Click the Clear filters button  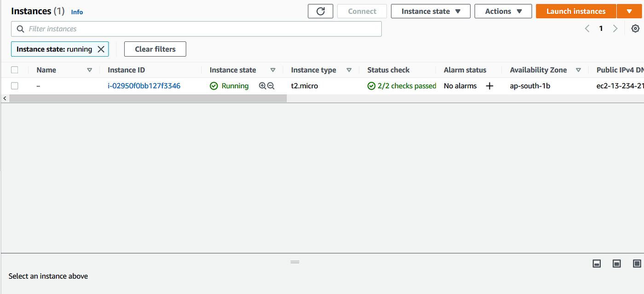(x=155, y=49)
